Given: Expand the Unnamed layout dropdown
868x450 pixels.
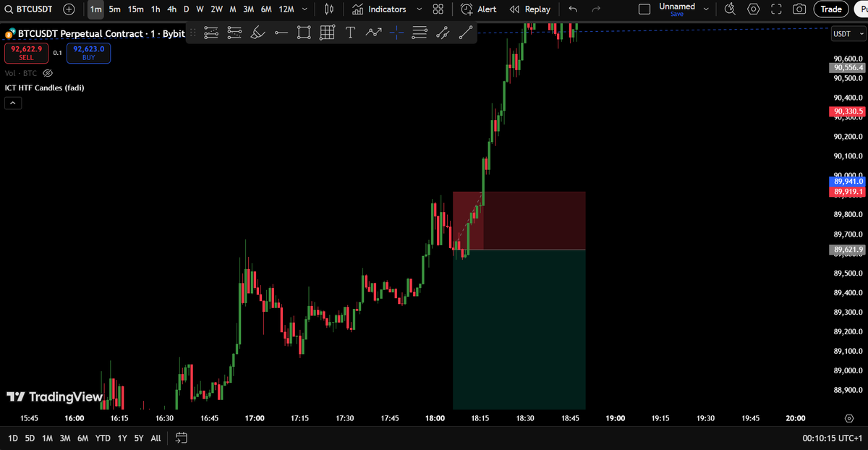Looking at the screenshot, I should point(706,9).
